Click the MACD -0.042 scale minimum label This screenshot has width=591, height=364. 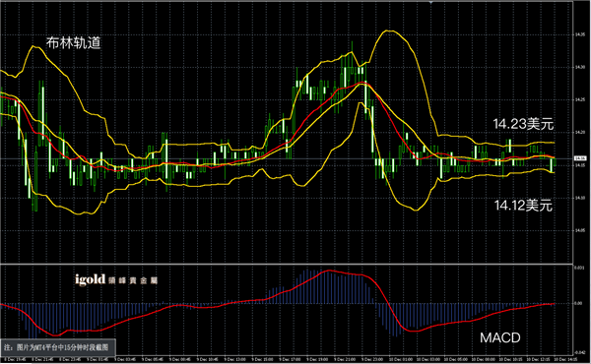point(579,353)
